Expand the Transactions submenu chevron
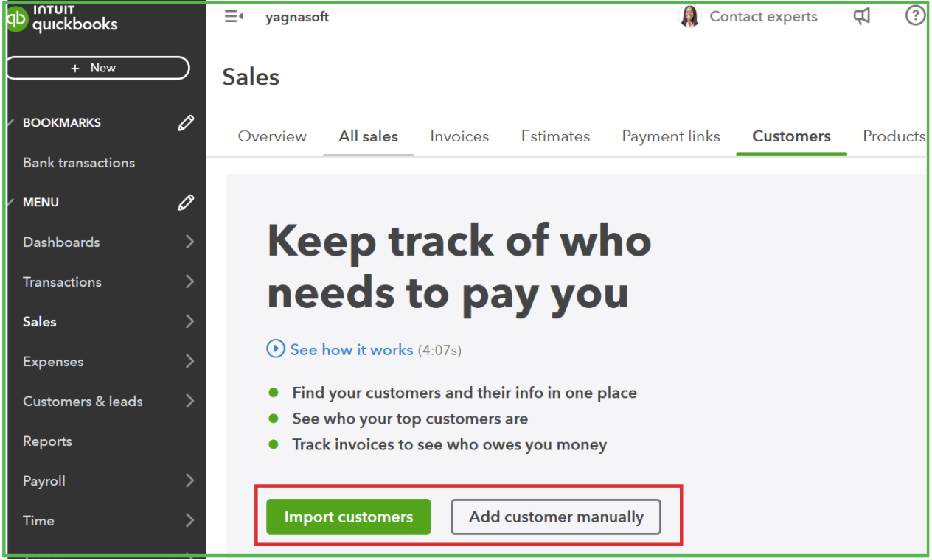 [189, 281]
